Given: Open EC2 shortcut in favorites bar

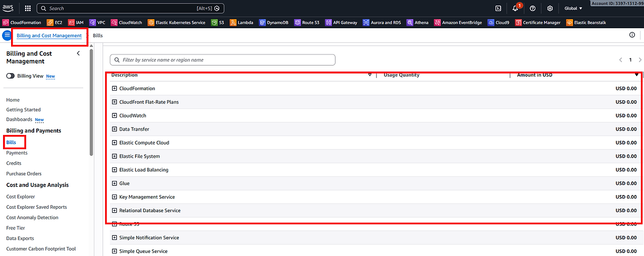Looking at the screenshot, I should pyautogui.click(x=55, y=23).
